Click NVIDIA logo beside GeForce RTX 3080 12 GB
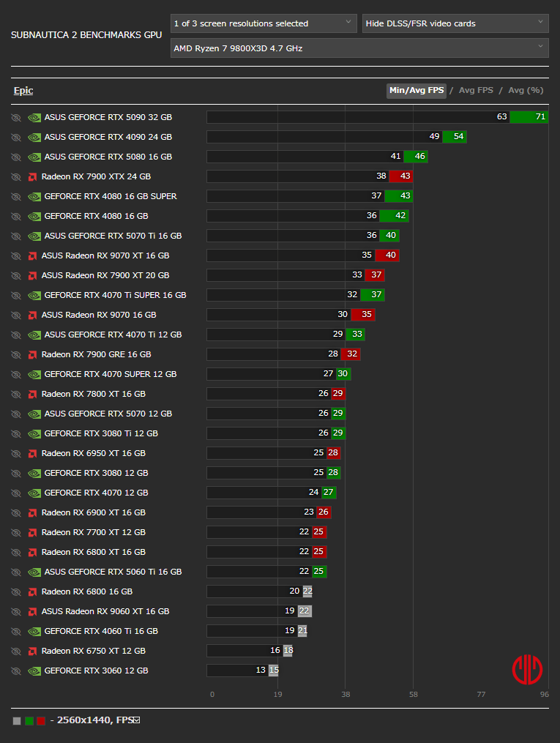The image size is (560, 743). [34, 474]
